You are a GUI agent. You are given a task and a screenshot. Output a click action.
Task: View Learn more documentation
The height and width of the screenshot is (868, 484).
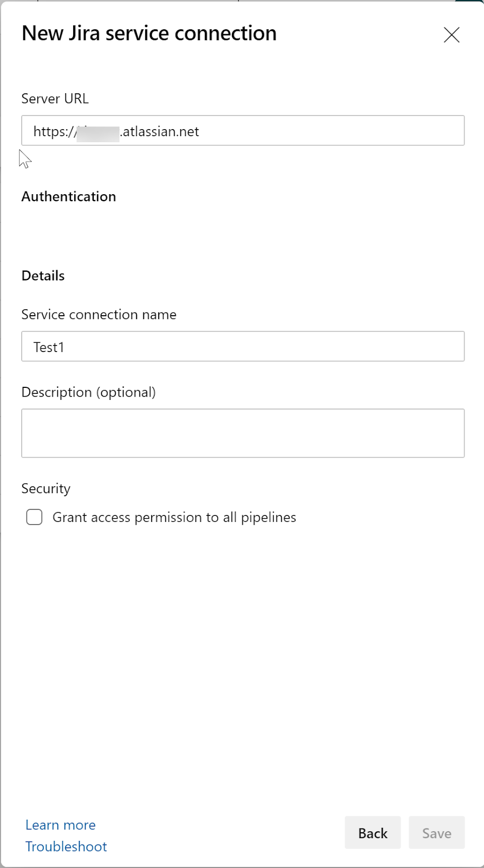click(60, 825)
